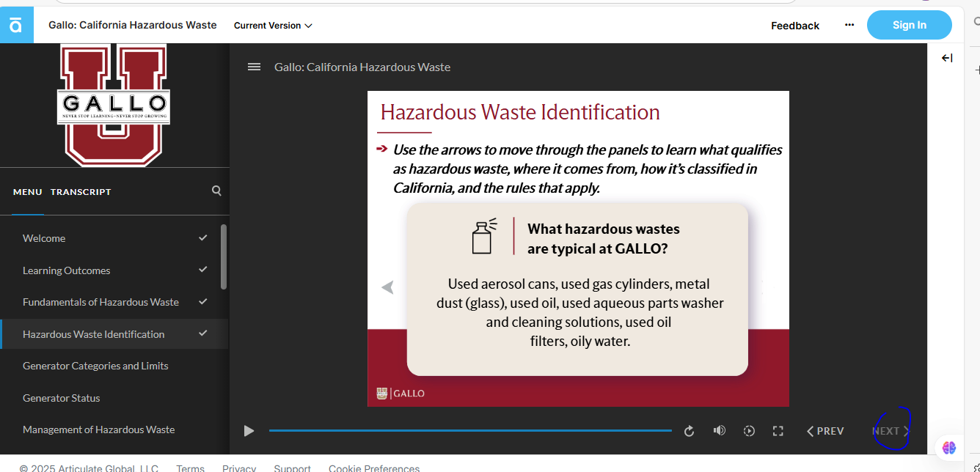Click the small GALLO logo on slide
This screenshot has height=472, width=980.
(x=401, y=393)
